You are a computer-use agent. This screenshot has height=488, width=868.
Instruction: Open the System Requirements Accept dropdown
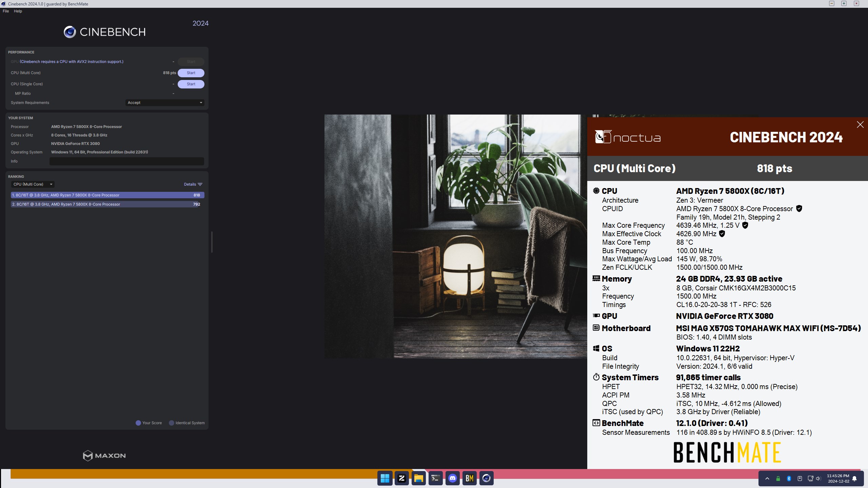[x=165, y=103]
